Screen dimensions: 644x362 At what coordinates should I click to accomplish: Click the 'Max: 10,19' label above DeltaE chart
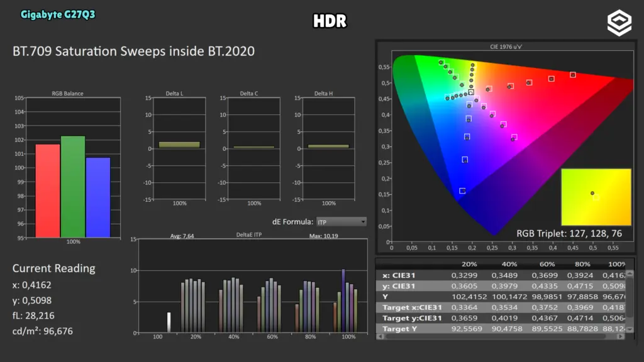[324, 236]
